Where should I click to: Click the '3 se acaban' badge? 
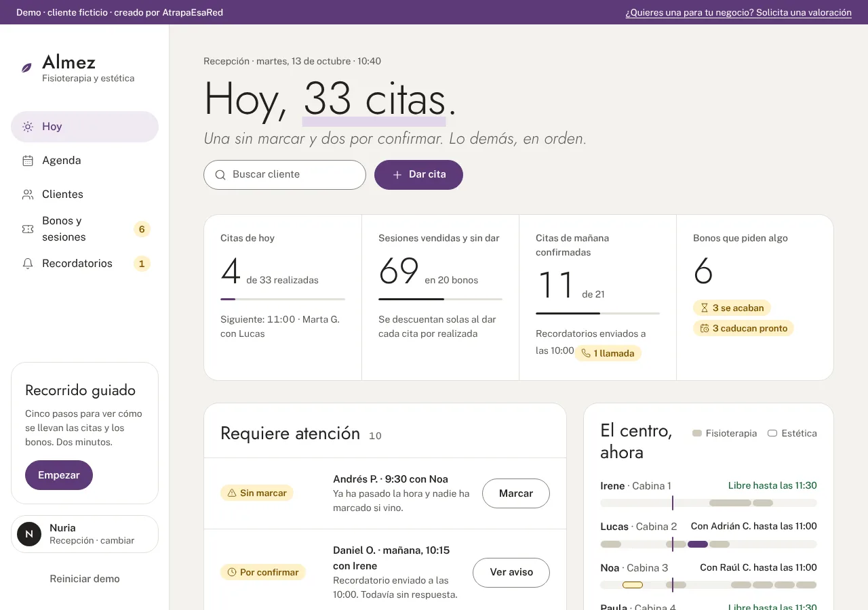click(732, 308)
